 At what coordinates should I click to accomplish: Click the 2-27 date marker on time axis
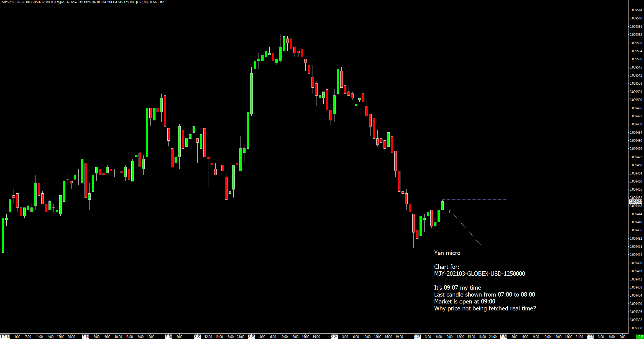590,337
